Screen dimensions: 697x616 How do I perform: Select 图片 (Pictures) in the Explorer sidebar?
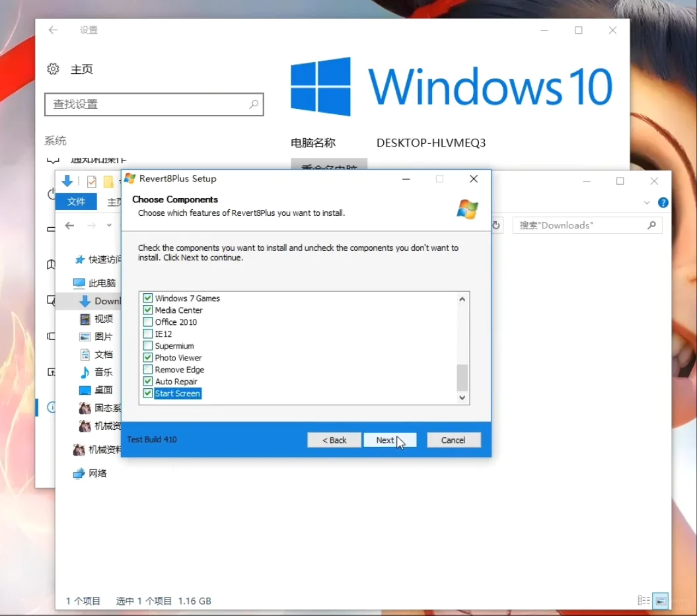(104, 336)
